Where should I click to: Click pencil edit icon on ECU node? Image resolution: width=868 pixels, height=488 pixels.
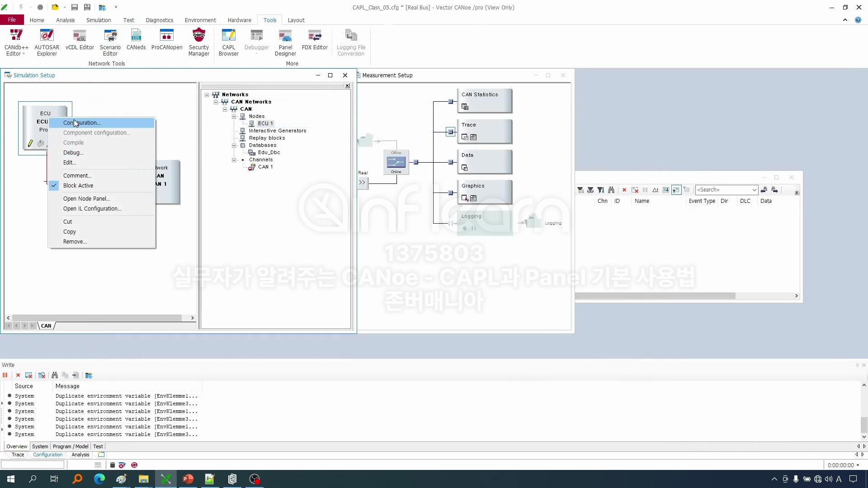click(x=30, y=143)
